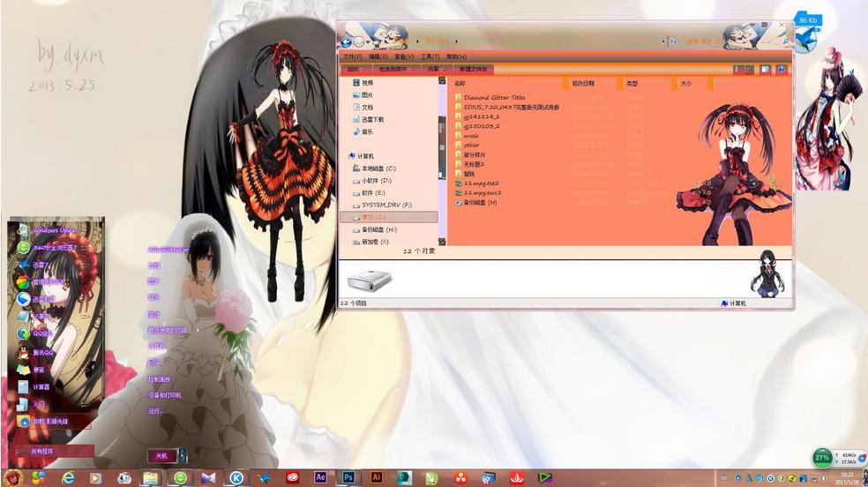Open the 文件(F) menu
This screenshot has width=868, height=487.
click(x=352, y=56)
